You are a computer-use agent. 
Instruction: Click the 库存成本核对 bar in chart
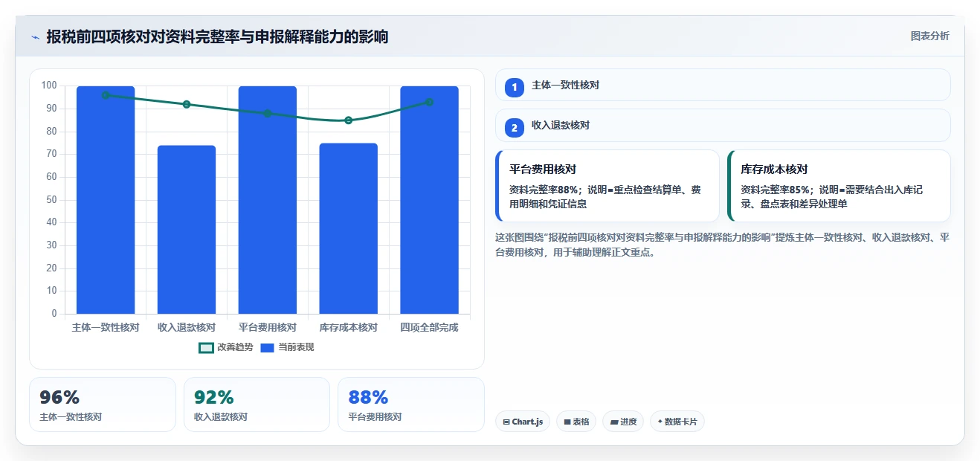tap(349, 228)
